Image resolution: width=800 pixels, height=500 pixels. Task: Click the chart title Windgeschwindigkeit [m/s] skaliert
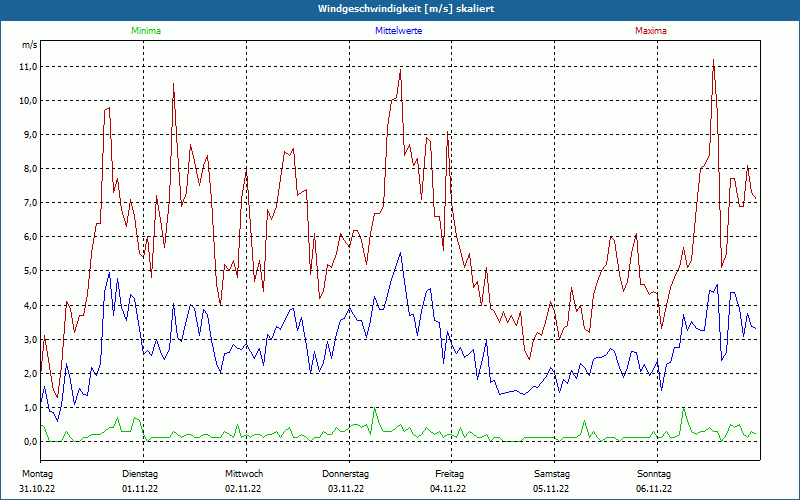point(406,9)
